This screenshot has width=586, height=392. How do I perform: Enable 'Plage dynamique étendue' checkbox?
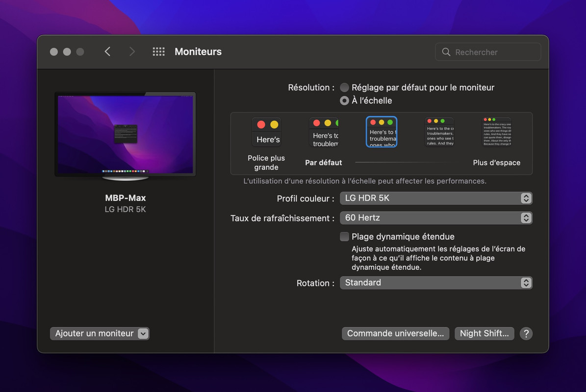coord(344,236)
